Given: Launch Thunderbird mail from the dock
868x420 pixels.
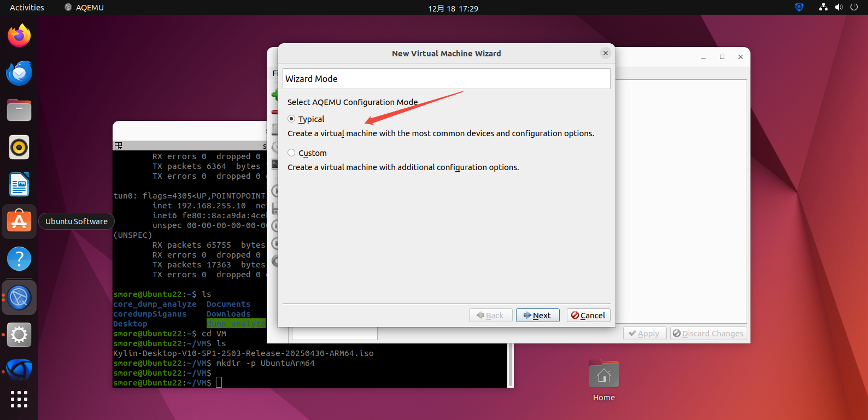Looking at the screenshot, I should point(19,73).
